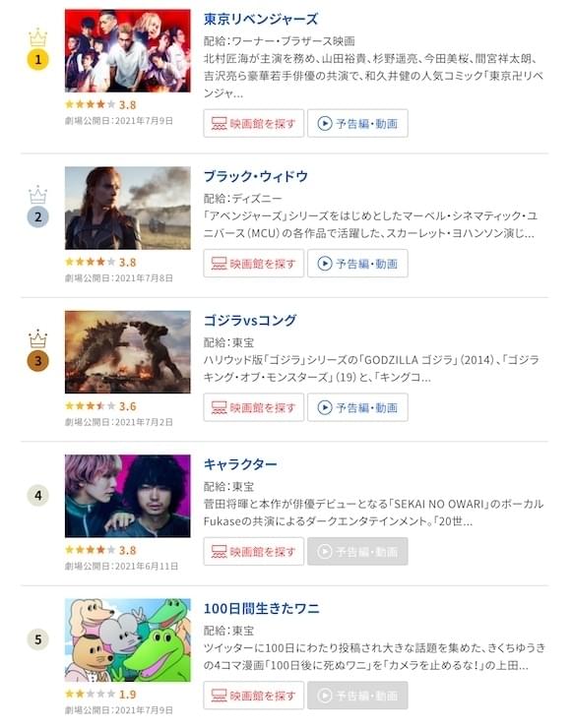Screen dimensions: 572x728
Task: Play trailer for ブラック・ウィドウ
Action: (357, 264)
